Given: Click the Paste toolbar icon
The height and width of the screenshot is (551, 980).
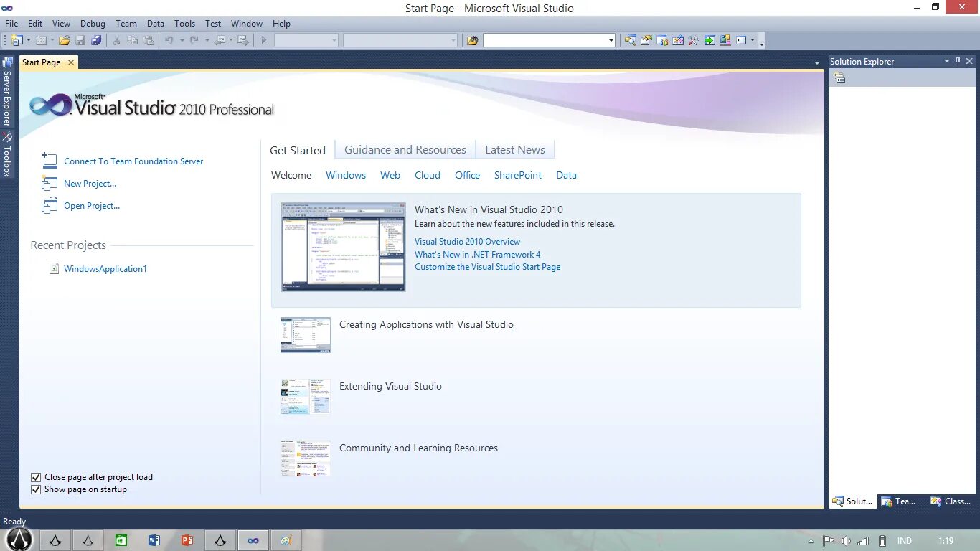Looking at the screenshot, I should (x=149, y=40).
